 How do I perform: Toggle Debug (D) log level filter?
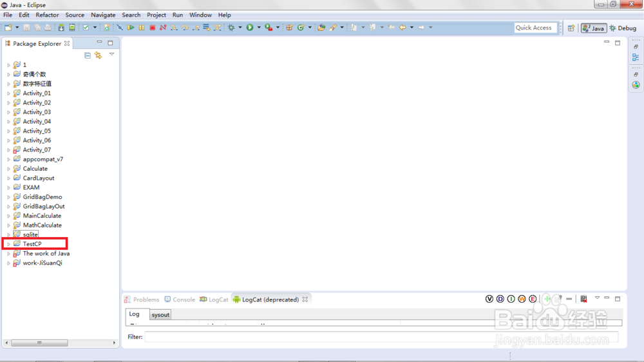tap(500, 299)
